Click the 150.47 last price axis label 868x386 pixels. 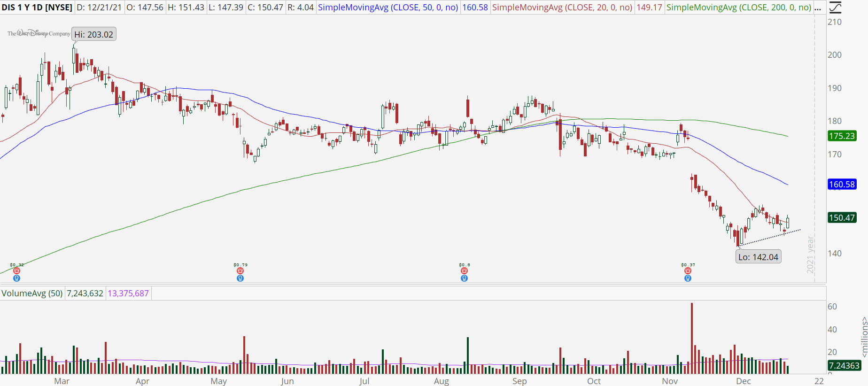[842, 217]
